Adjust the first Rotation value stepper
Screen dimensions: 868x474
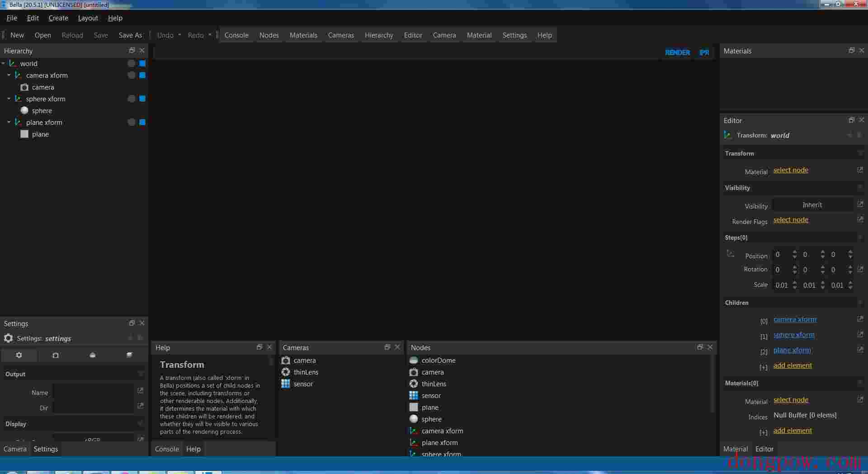[x=794, y=270]
